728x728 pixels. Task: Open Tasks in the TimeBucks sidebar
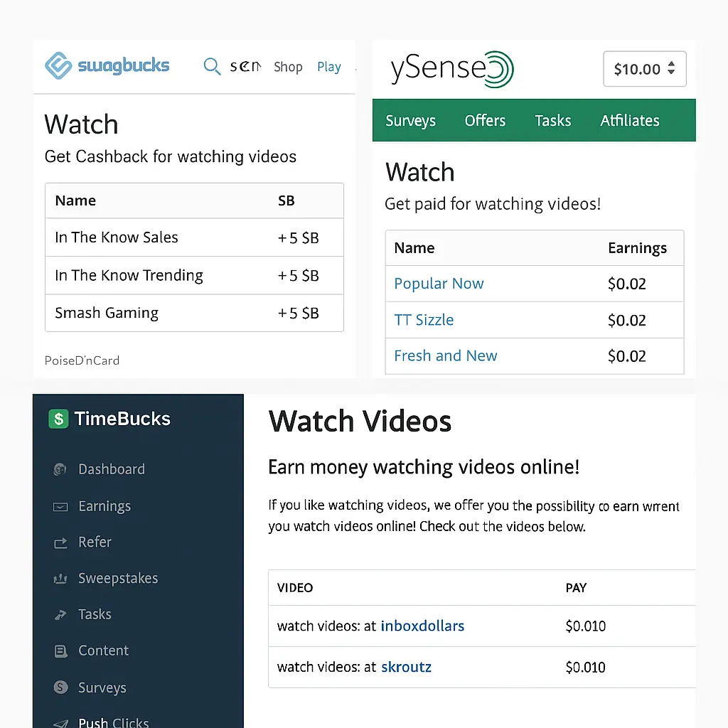pyautogui.click(x=95, y=615)
